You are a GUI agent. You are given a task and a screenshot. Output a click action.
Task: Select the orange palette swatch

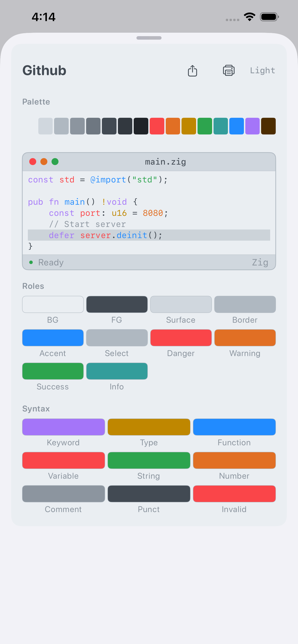pyautogui.click(x=173, y=126)
